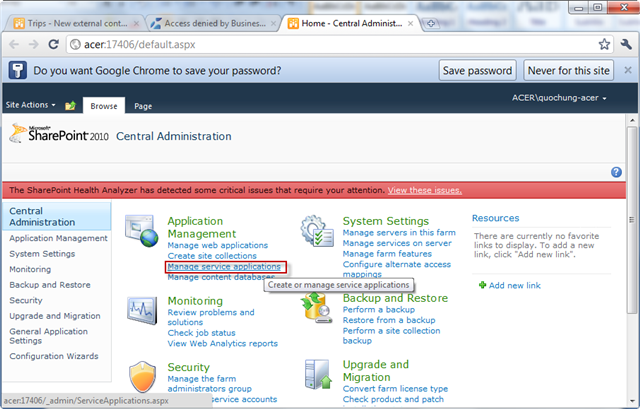Open Restore from a backup link
Screen dimensions: 640x409
[389, 320]
